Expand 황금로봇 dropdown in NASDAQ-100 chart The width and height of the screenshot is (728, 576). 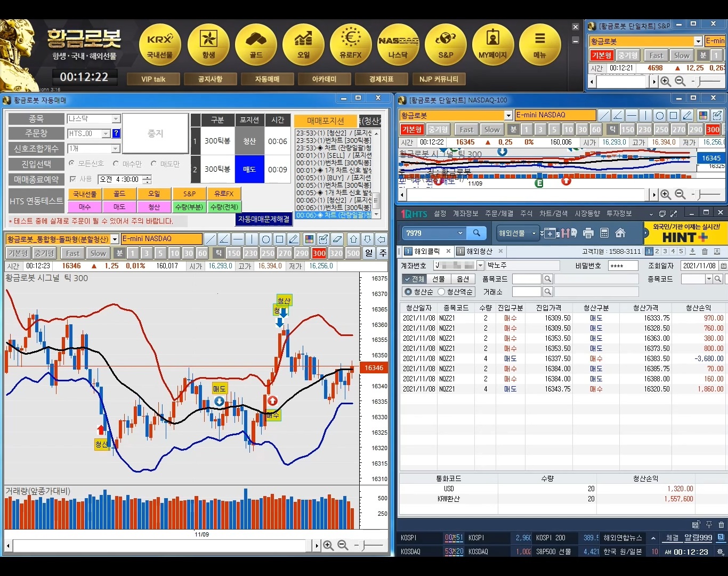[x=508, y=115]
